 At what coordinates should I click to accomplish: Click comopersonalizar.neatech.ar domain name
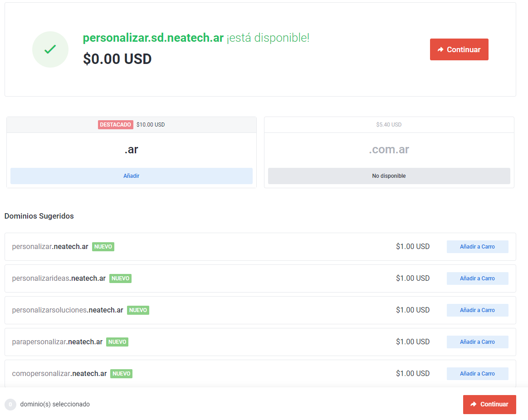pyautogui.click(x=59, y=374)
